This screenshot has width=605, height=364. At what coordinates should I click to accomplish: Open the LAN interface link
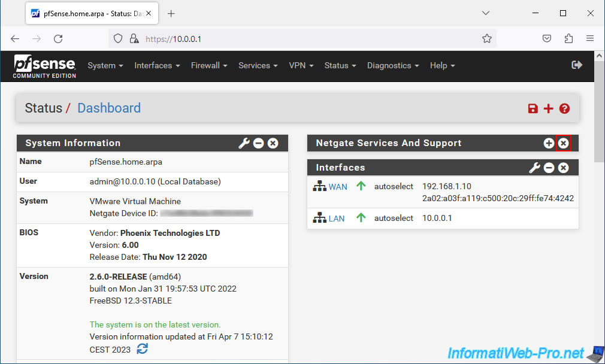pos(337,219)
